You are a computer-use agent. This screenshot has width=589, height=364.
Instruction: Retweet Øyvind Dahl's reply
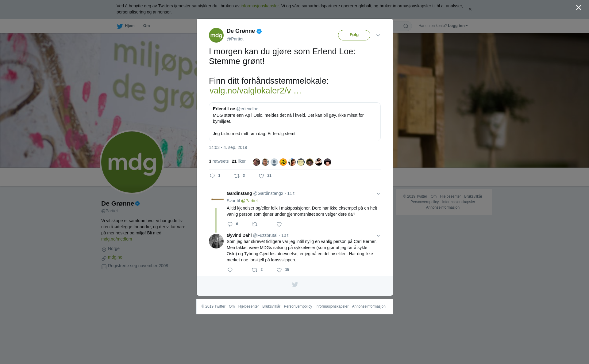255,270
